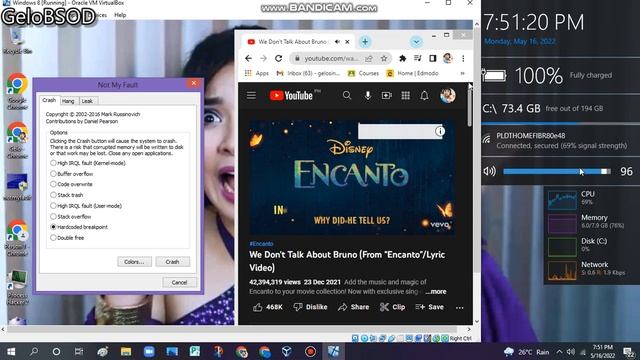Click the Colors... button
640x360 pixels.
click(x=134, y=262)
